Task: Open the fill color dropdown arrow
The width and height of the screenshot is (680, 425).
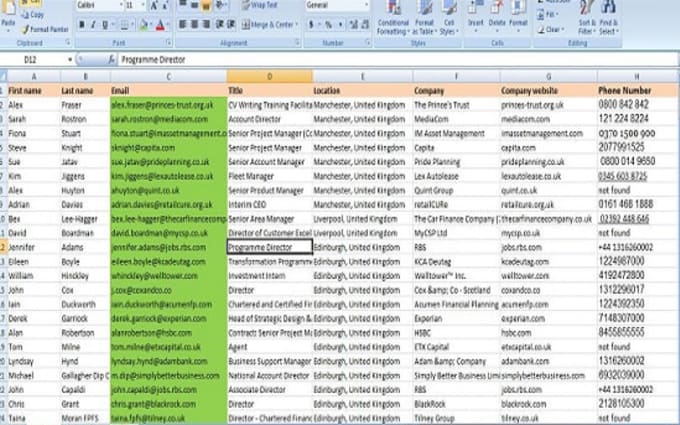Action: tap(151, 25)
